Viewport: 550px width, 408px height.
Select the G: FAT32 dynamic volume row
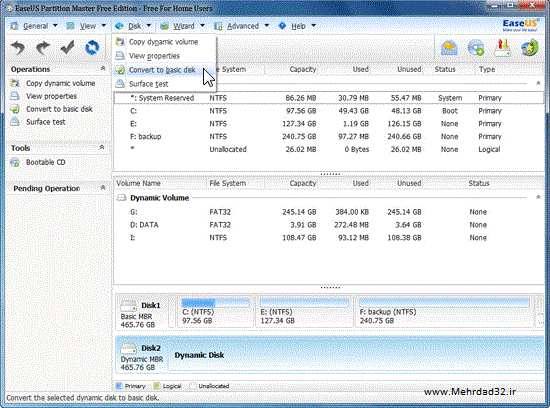pos(329,212)
